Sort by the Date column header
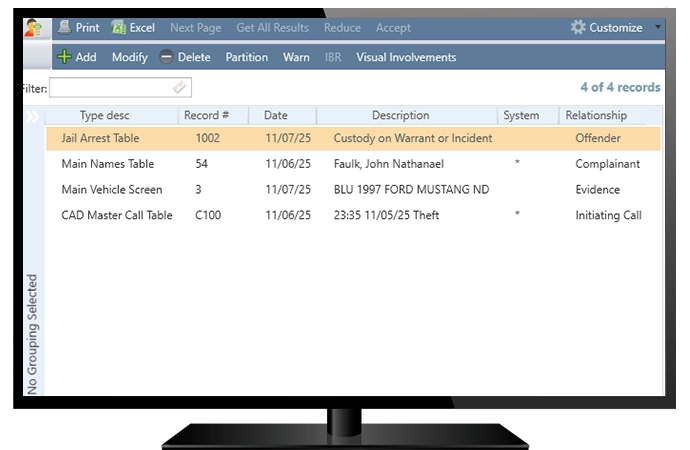690x450 pixels. point(276,115)
